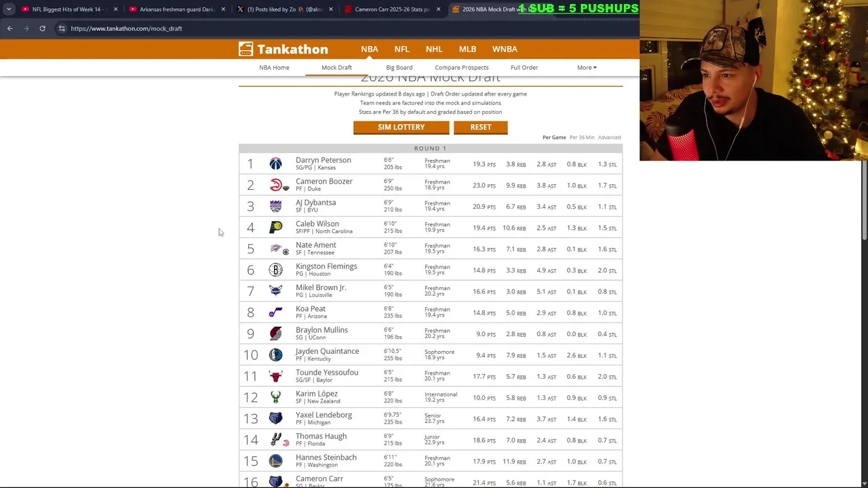Open Jayden Quaintance player link
The width and height of the screenshot is (868, 488).
[327, 351]
